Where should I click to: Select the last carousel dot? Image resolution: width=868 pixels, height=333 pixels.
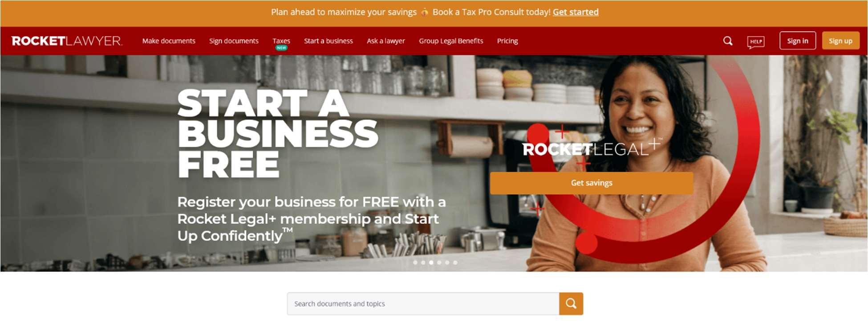click(x=455, y=263)
